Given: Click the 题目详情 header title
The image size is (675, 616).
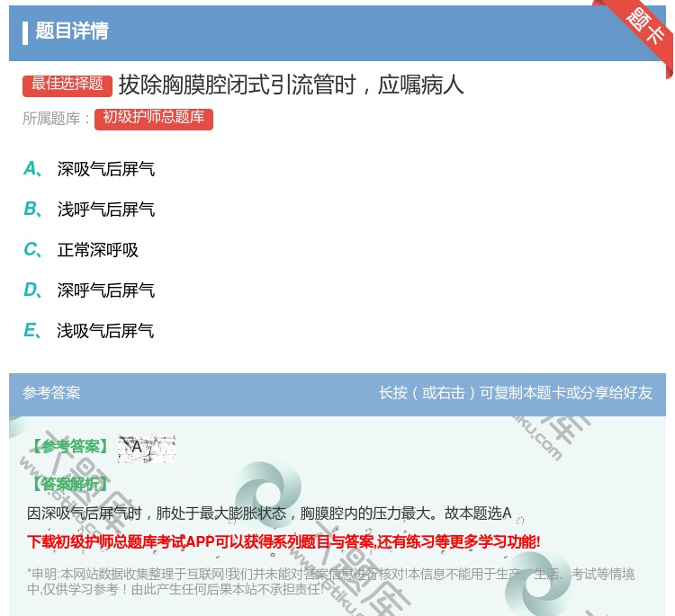Looking at the screenshot, I should (x=72, y=31).
